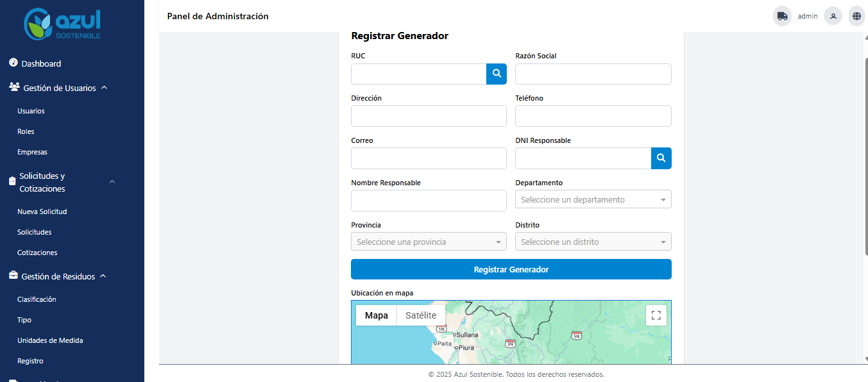Focus the Correo input field

click(429, 158)
